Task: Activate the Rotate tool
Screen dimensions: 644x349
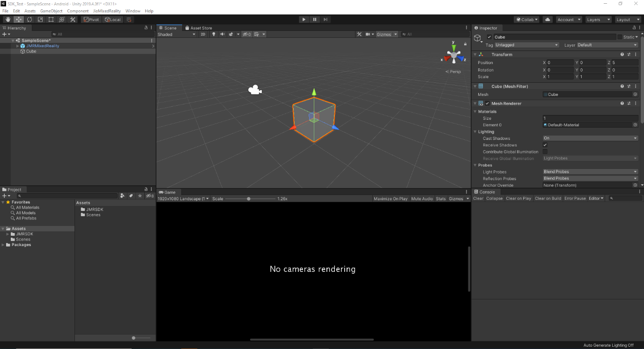Action: point(29,19)
